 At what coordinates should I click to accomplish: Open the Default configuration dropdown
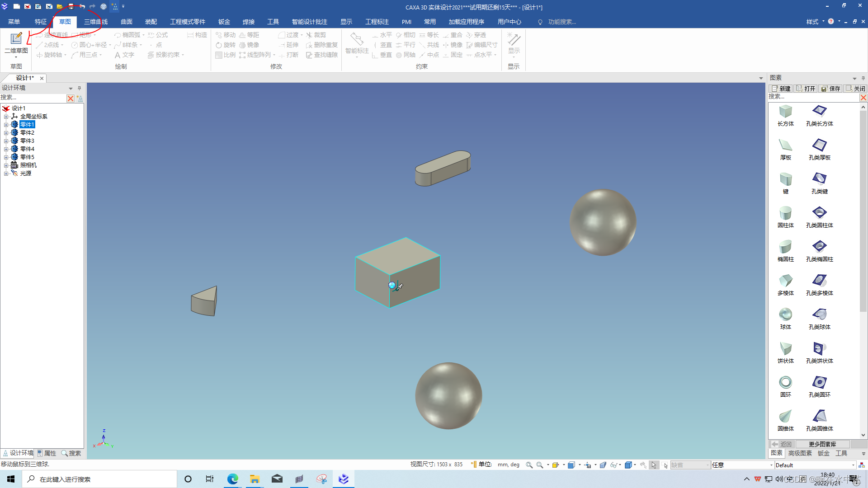point(853,465)
